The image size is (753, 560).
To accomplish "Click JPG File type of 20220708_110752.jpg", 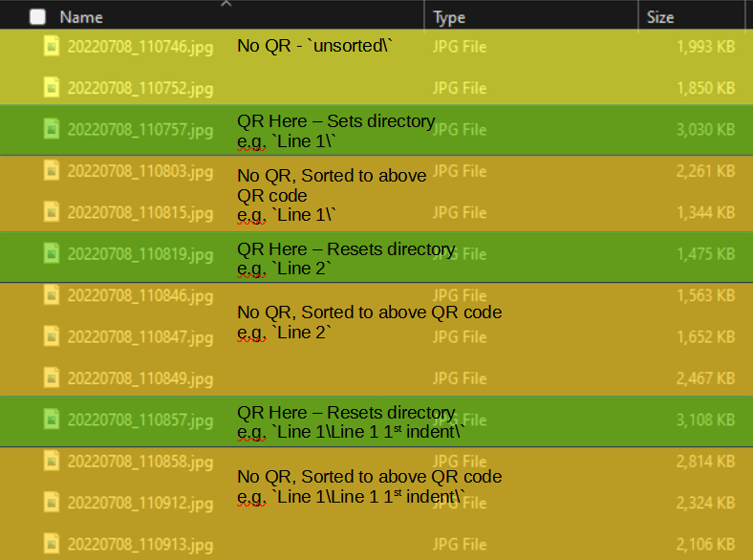I will (460, 88).
